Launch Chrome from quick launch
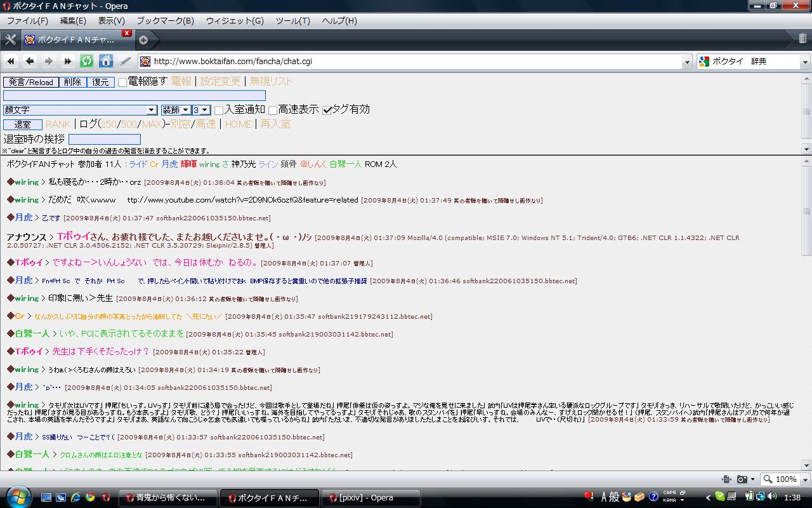The image size is (812, 508). coord(91,497)
